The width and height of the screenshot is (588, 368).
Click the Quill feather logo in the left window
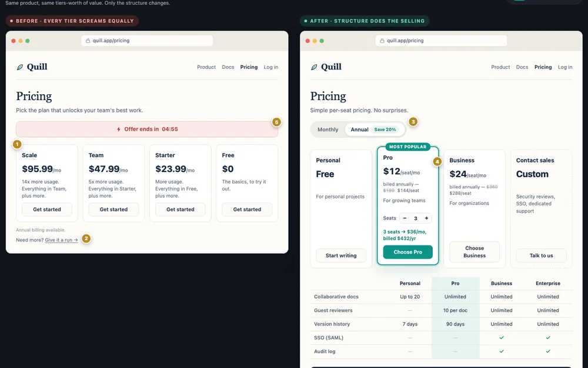click(20, 67)
